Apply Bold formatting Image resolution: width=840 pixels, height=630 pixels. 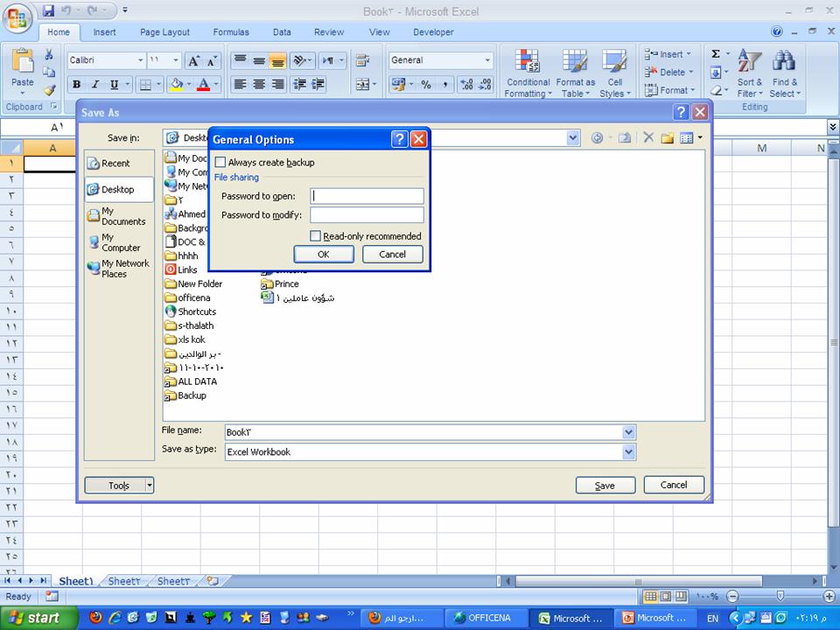[77, 84]
